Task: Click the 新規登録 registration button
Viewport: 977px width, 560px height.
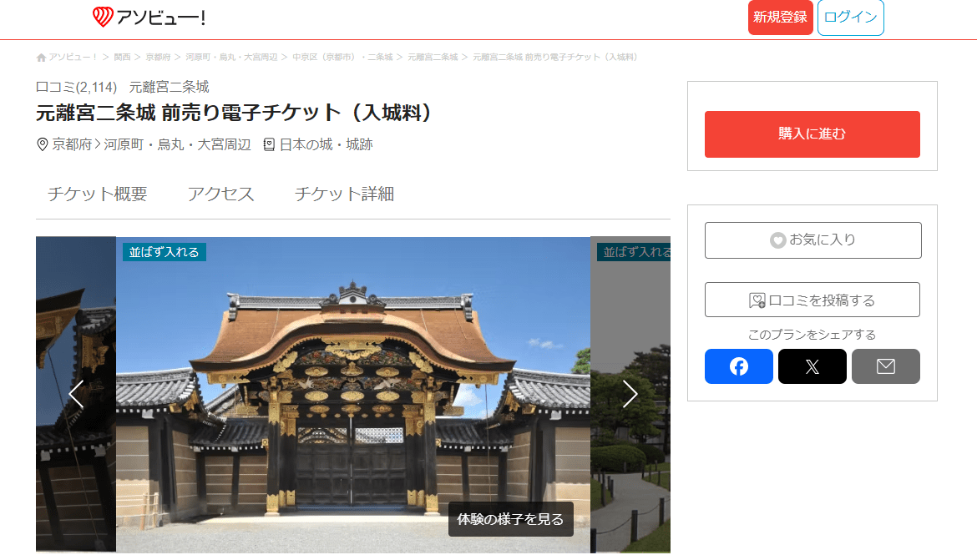Action: click(780, 17)
